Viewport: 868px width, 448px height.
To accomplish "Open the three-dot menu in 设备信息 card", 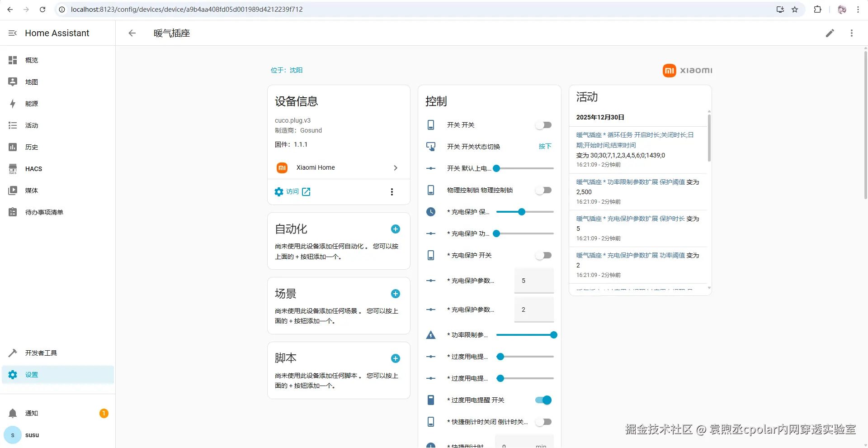I will point(392,192).
